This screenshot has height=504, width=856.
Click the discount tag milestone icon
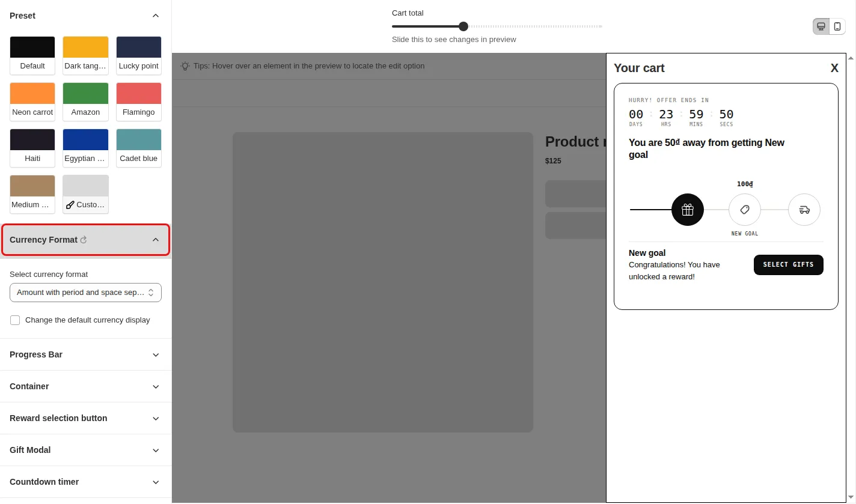pyautogui.click(x=745, y=210)
